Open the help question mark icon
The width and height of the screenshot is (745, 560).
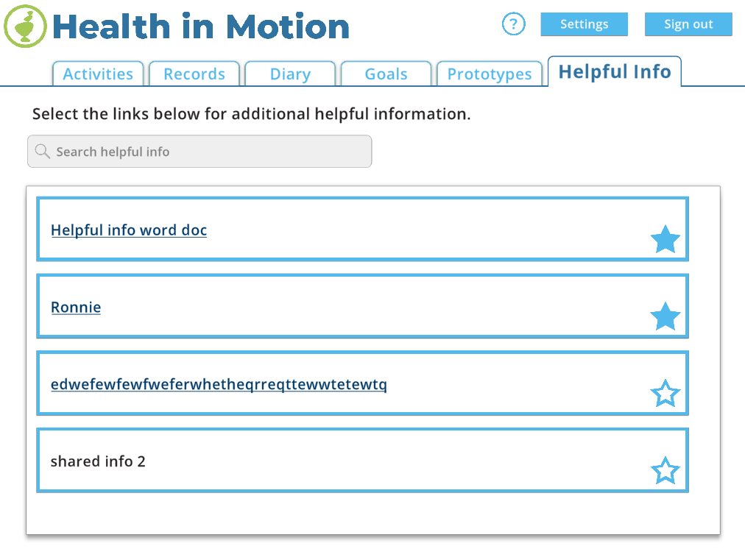coord(513,24)
